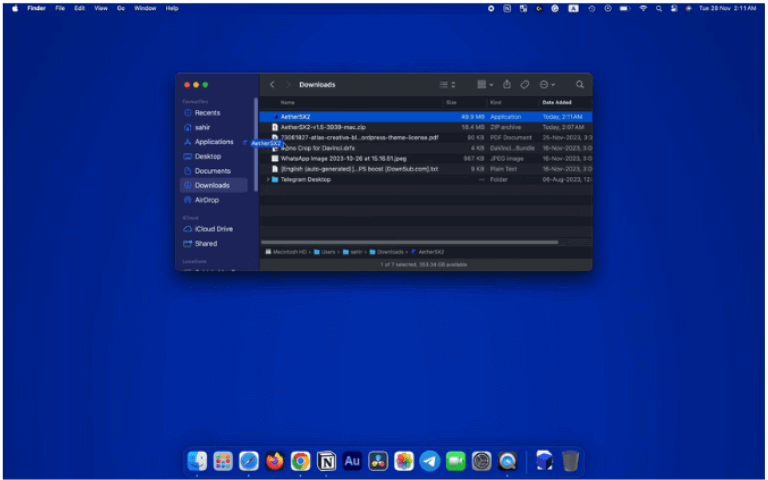
Task: Open Telegram from the Dock
Action: click(430, 461)
